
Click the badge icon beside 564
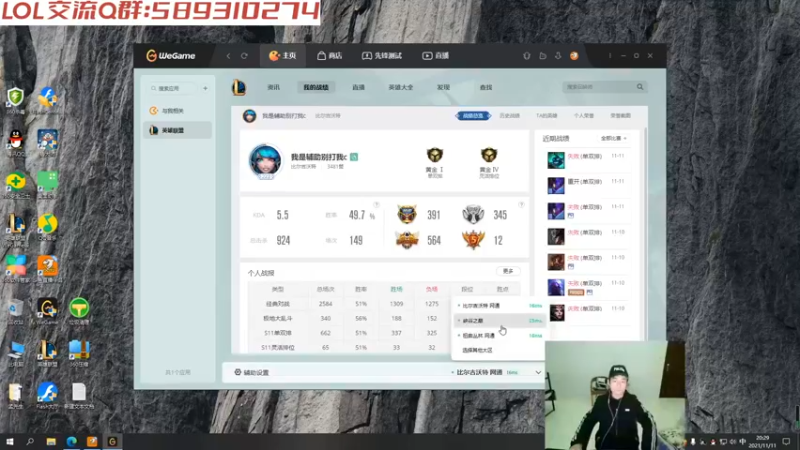point(407,240)
